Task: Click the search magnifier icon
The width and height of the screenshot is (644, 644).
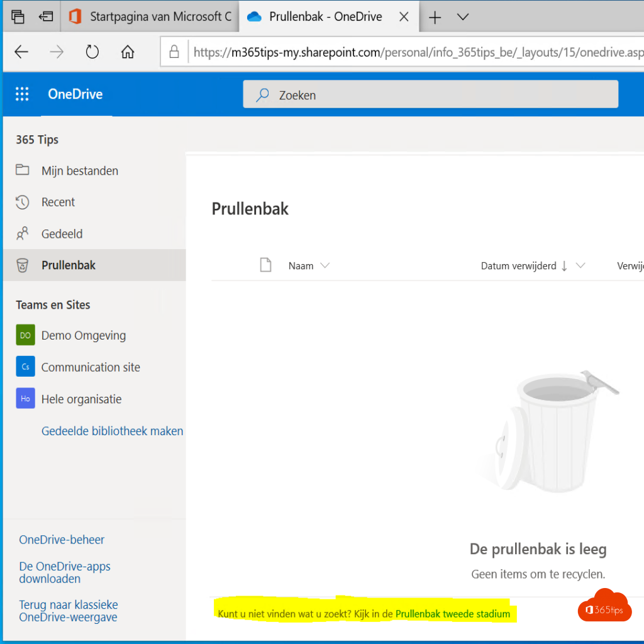Action: point(262,95)
